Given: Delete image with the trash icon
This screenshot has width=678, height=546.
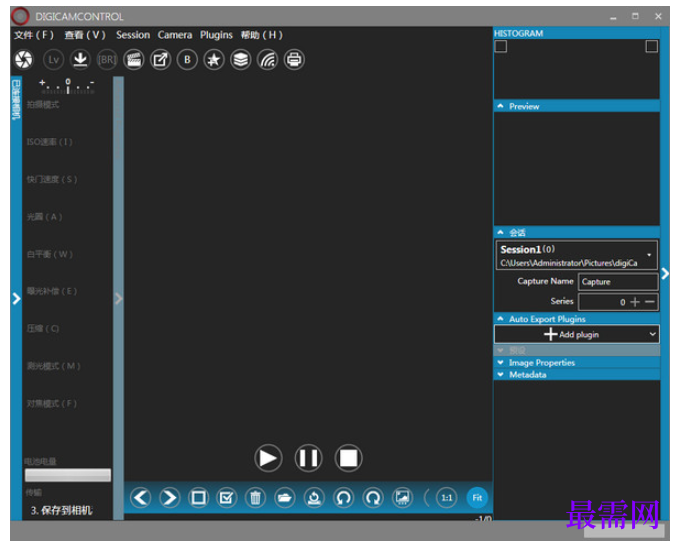Looking at the screenshot, I should pyautogui.click(x=256, y=498).
